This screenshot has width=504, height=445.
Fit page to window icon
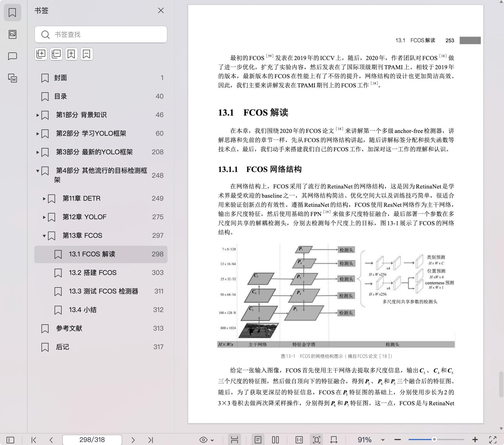(x=317, y=440)
